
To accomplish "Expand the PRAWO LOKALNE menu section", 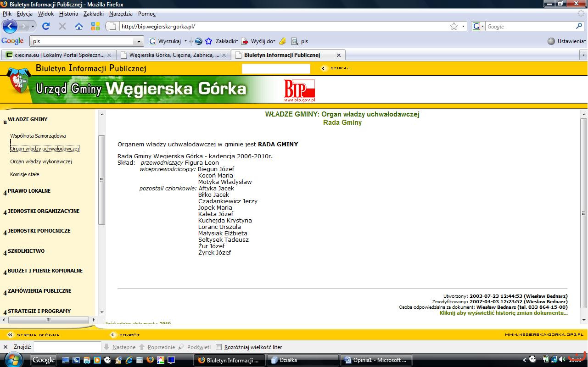I will (x=29, y=191).
